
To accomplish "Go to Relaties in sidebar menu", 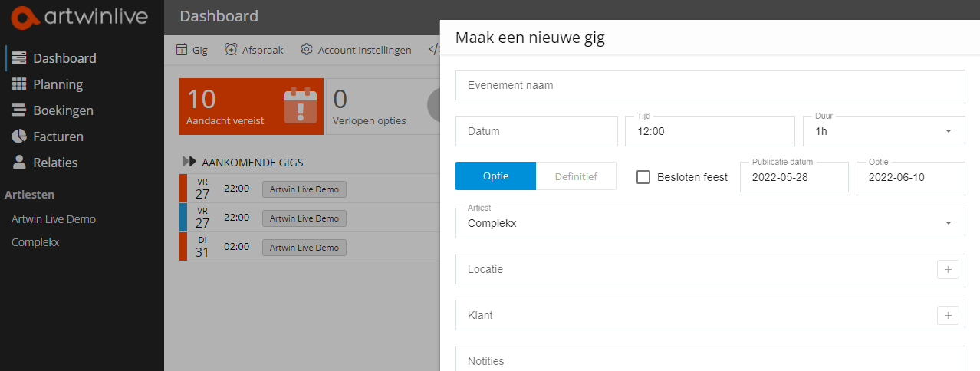I will [x=55, y=163].
